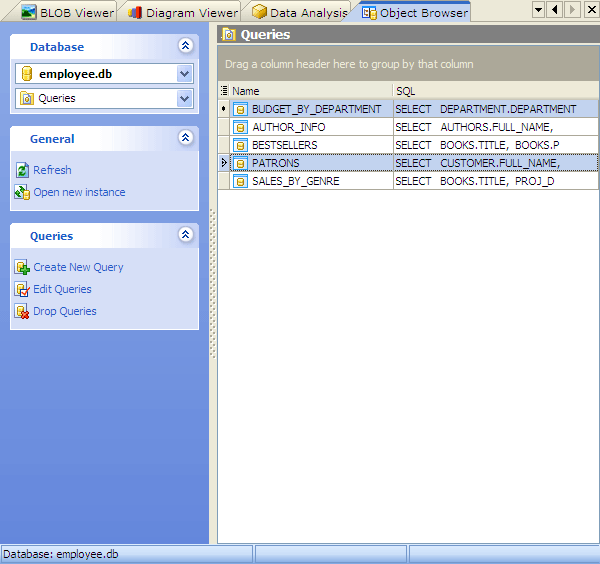
Task: Click the Database panel title
Action: [x=57, y=47]
